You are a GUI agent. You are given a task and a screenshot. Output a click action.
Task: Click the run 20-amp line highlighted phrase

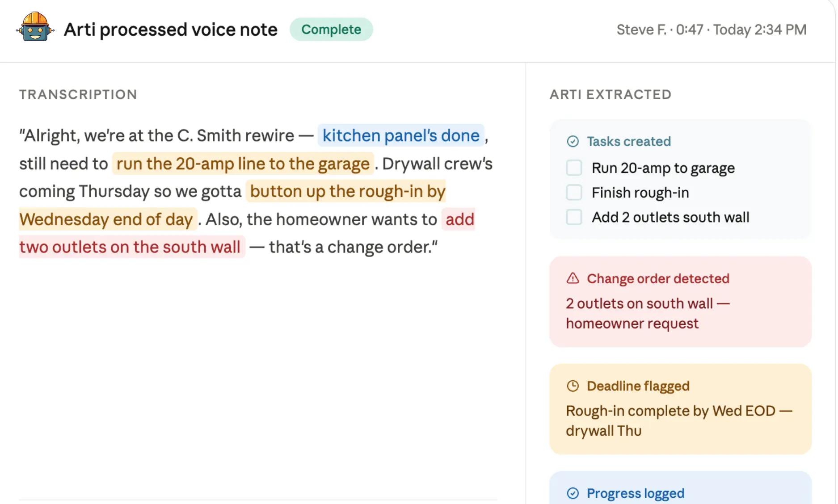click(x=242, y=164)
